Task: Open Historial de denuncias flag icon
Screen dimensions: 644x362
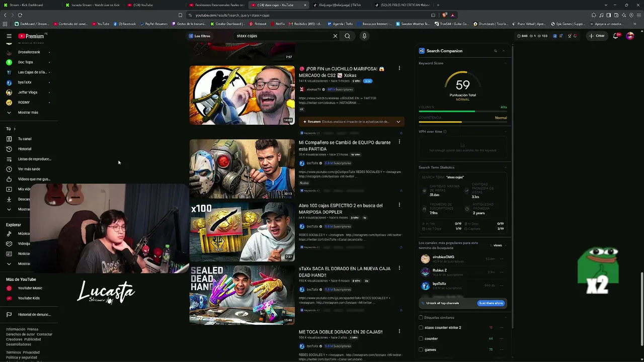Action: (9, 315)
